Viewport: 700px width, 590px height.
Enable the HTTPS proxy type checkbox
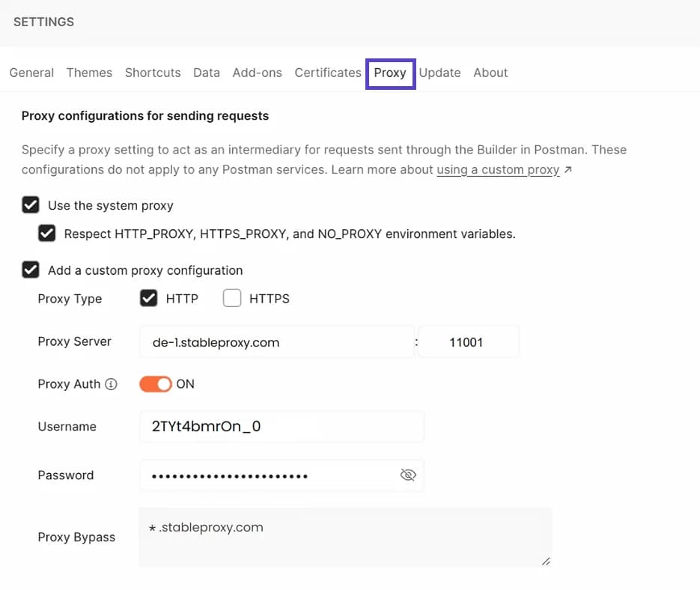[x=233, y=297]
